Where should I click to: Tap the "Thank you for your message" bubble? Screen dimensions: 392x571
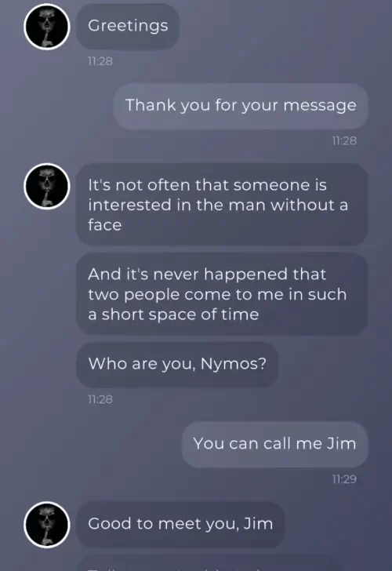tap(241, 106)
